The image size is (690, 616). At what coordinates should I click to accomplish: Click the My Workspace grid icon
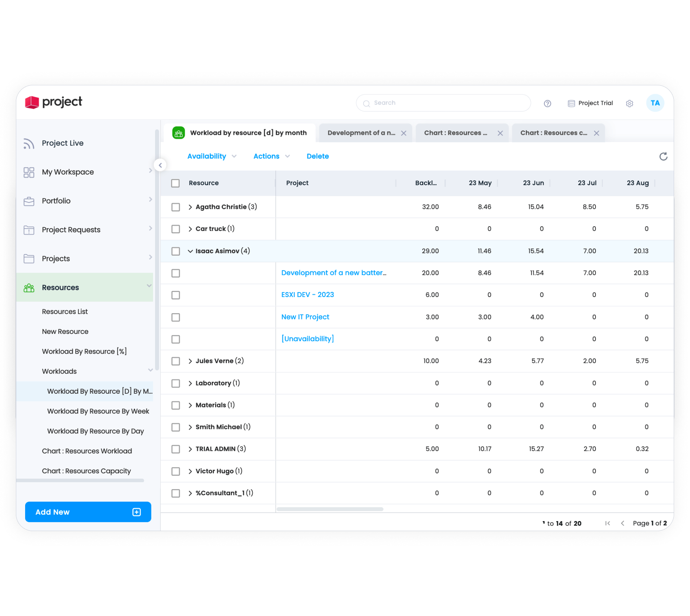(x=29, y=172)
